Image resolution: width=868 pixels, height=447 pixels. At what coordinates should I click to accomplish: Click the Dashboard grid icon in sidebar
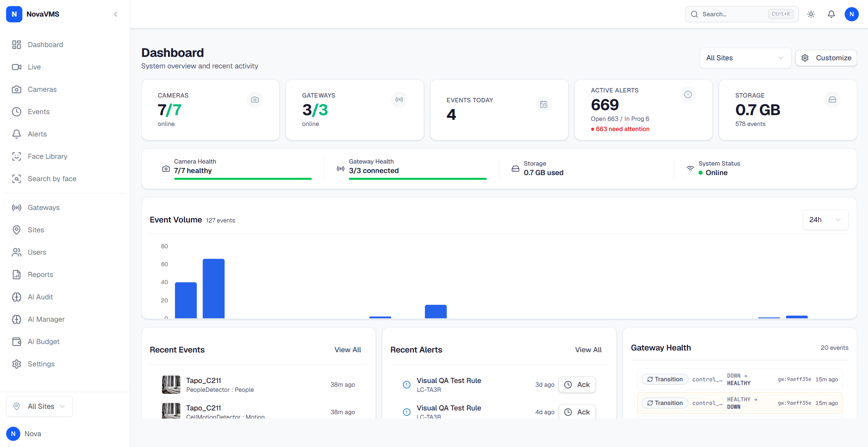(17, 45)
